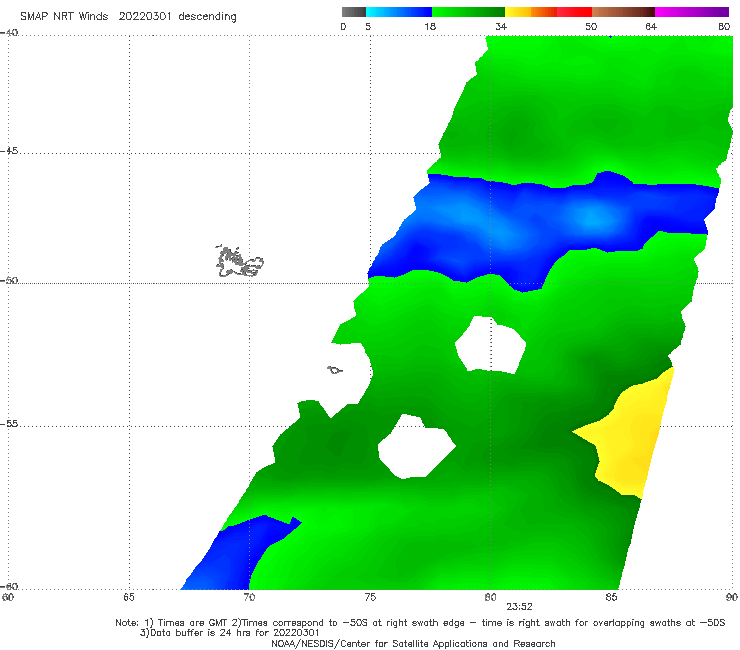Pick the yellow-orange segment of the color bar
This screenshot has width=740, height=650.
[x=531, y=12]
